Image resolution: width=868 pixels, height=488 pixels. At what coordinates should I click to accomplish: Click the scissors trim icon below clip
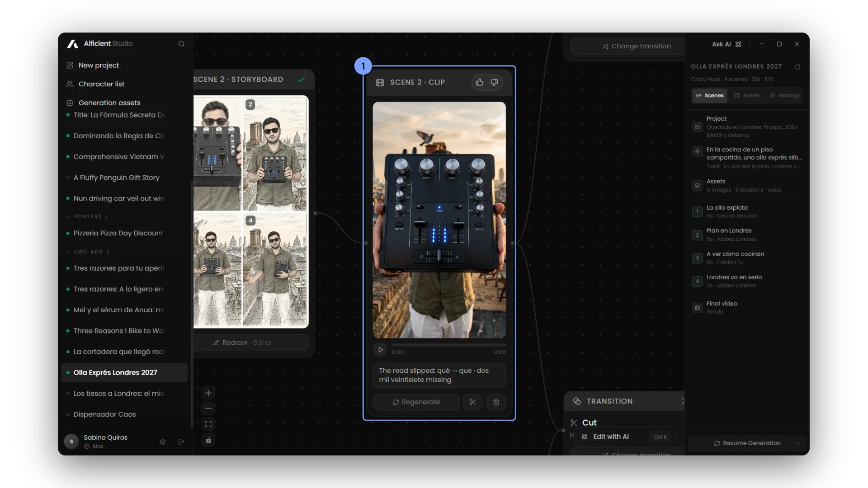pos(472,402)
